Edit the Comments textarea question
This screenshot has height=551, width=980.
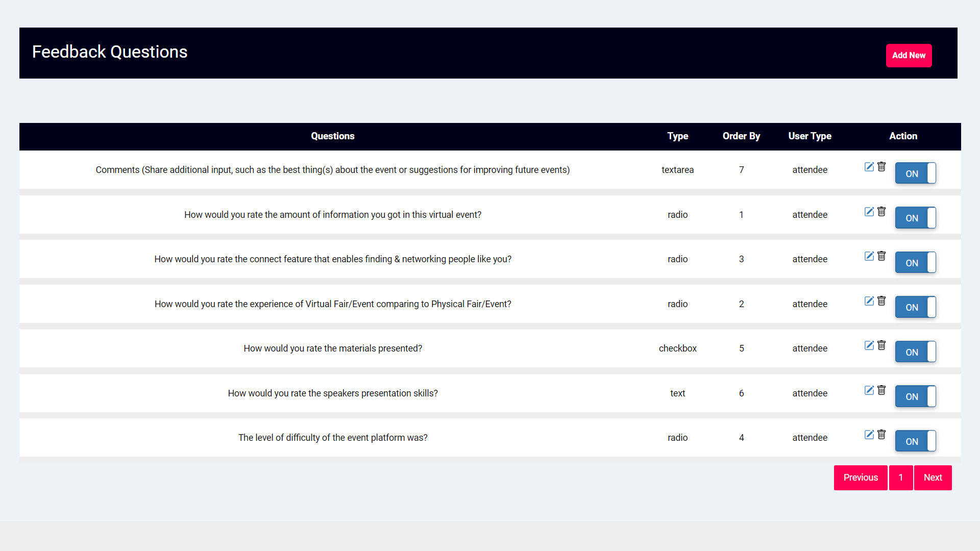869,167
